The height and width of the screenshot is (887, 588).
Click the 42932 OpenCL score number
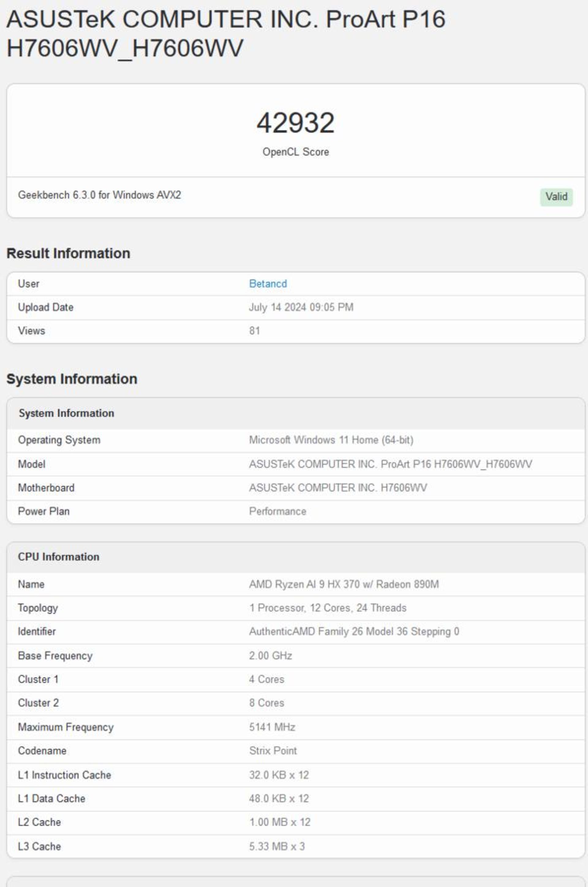coord(296,123)
